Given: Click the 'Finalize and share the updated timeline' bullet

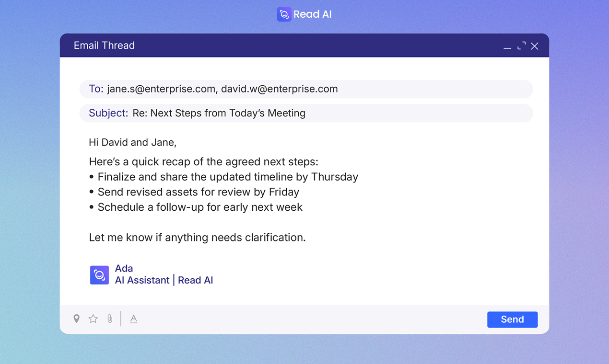Looking at the screenshot, I should (223, 177).
